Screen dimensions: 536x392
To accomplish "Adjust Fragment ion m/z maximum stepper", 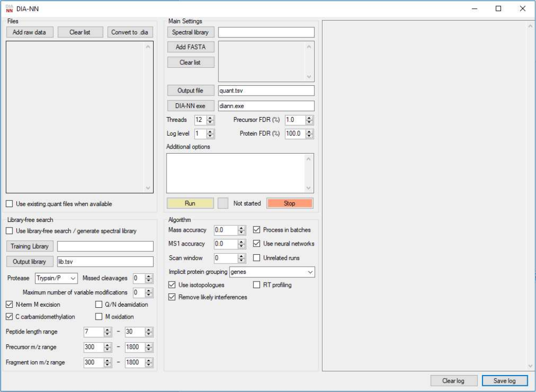I will (149, 363).
